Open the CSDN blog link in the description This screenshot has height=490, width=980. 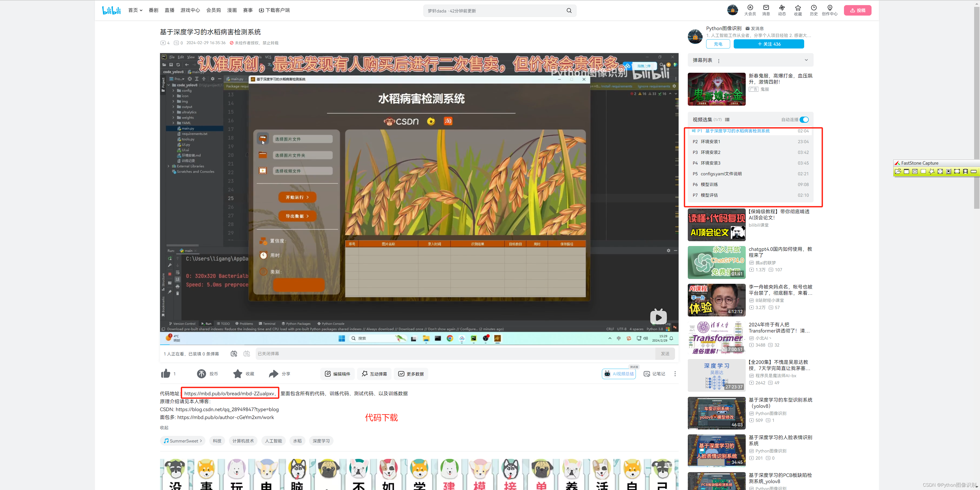[227, 410]
